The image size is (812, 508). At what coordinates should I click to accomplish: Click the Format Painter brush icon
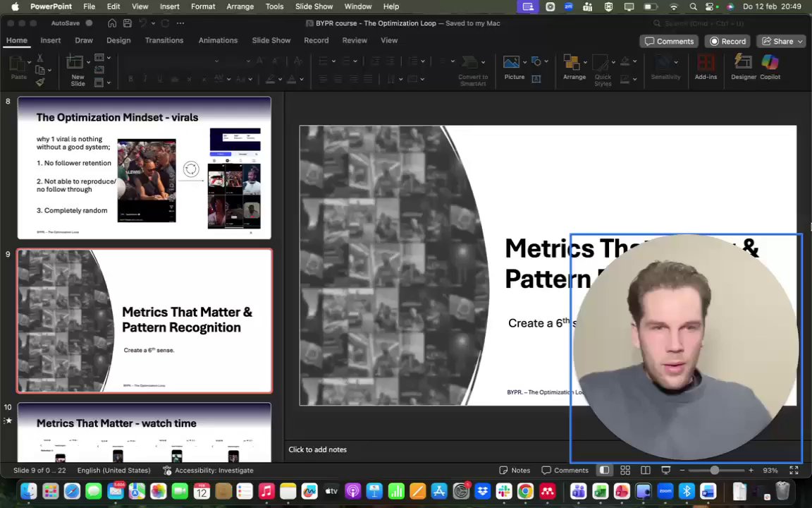pyautogui.click(x=40, y=82)
